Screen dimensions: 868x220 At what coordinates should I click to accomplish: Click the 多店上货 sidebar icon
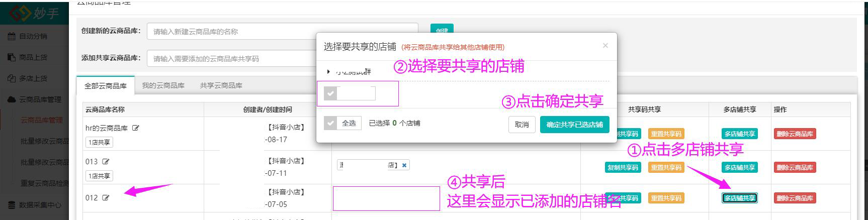[12, 78]
